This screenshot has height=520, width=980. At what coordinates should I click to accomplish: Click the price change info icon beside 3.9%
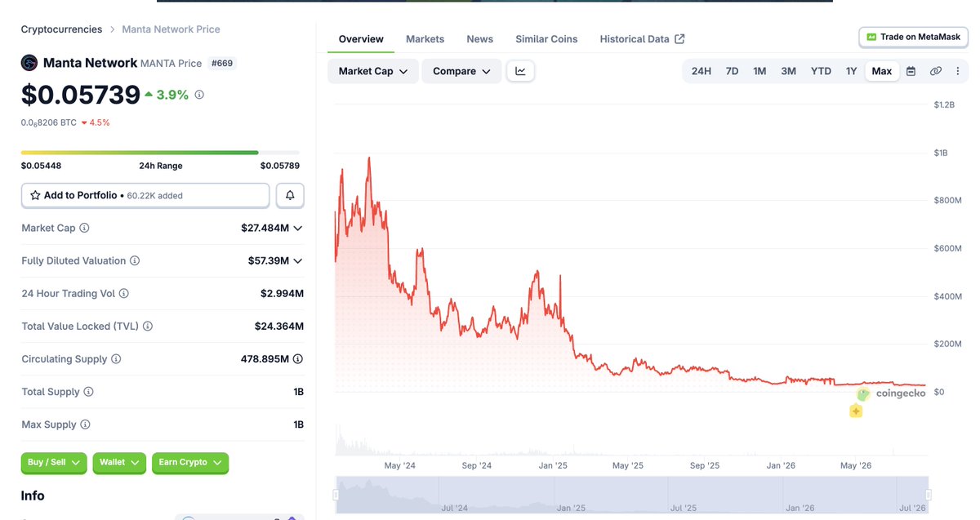tap(199, 95)
